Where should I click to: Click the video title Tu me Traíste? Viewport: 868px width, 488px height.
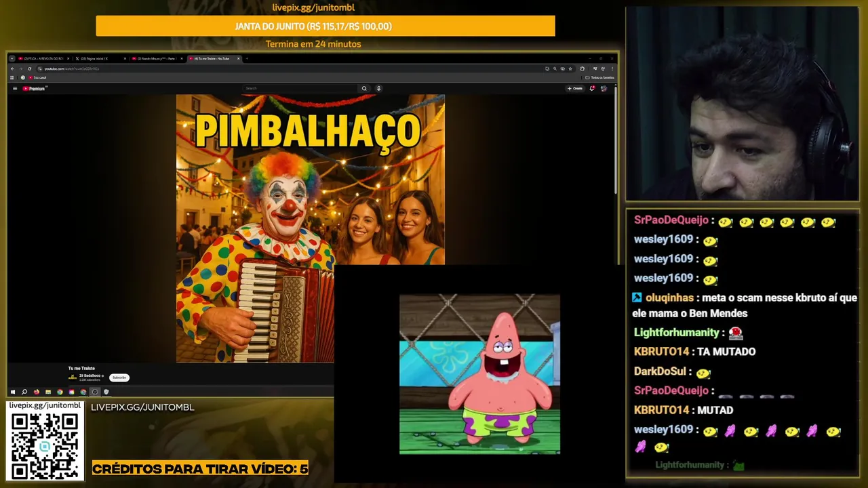tap(81, 368)
